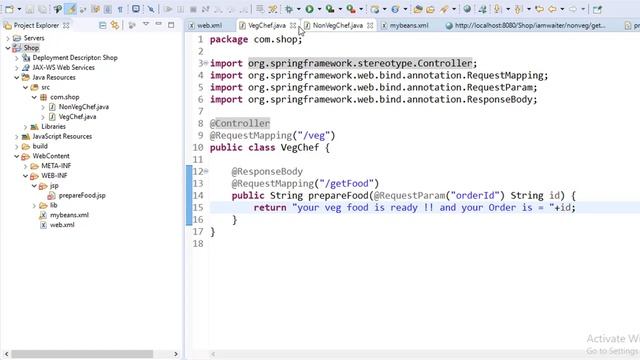Viewport: 640px width, 360px height.
Task: Click the Forward navigation arrow
Action: 573,9
